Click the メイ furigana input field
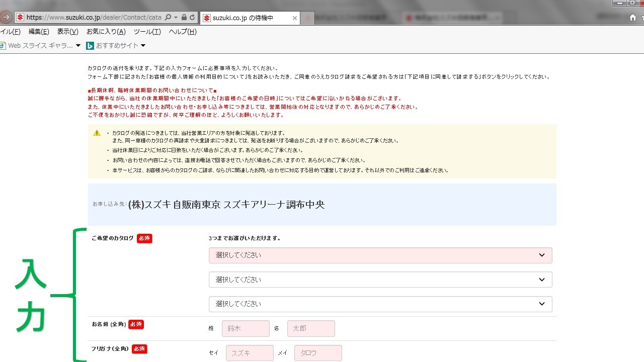 coord(318,353)
